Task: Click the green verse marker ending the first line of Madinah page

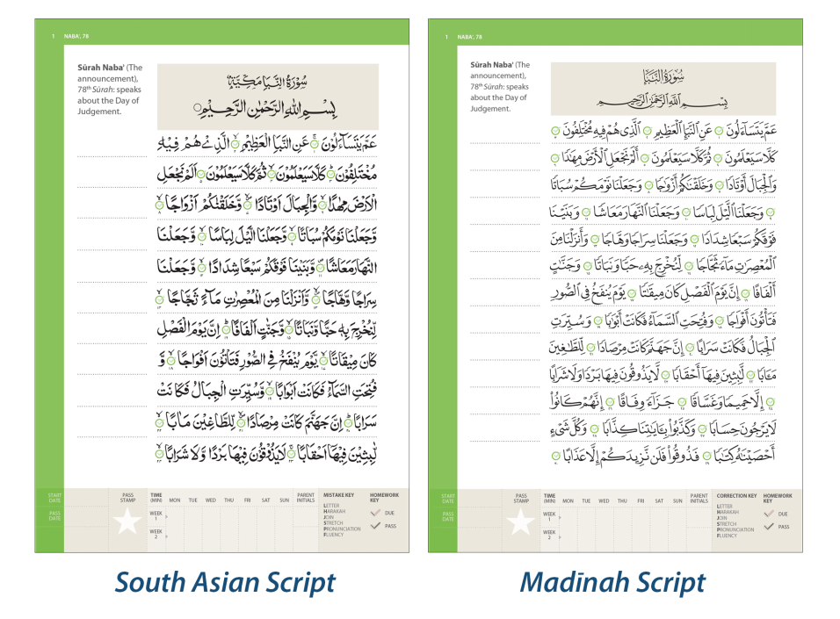Action: coord(555,131)
